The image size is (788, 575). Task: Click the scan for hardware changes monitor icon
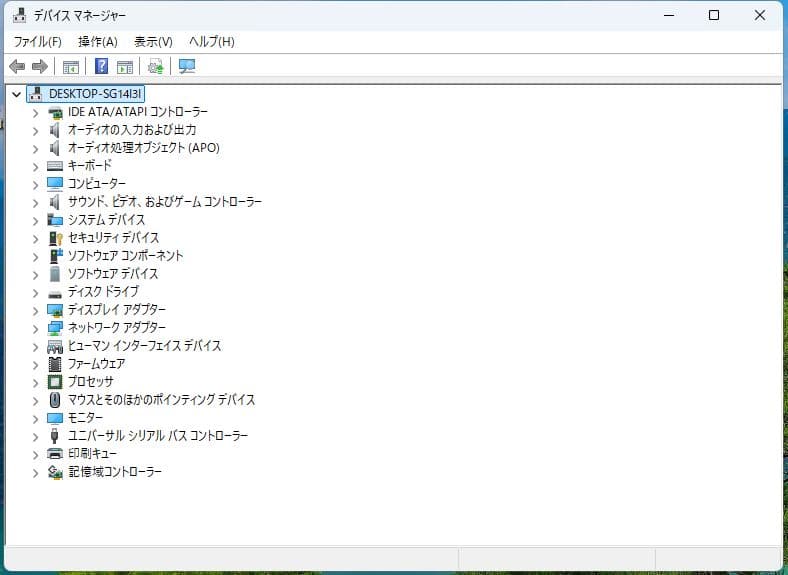click(187, 66)
